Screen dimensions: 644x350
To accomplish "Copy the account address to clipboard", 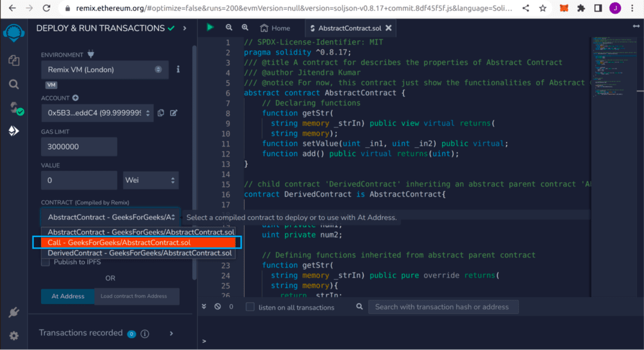I will [161, 113].
